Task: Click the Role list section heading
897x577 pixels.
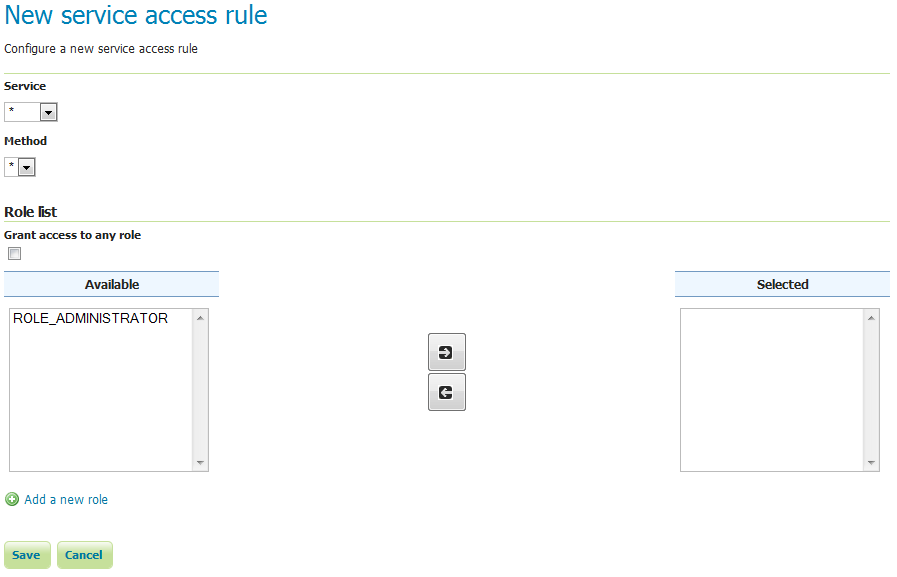Action: tap(31, 212)
